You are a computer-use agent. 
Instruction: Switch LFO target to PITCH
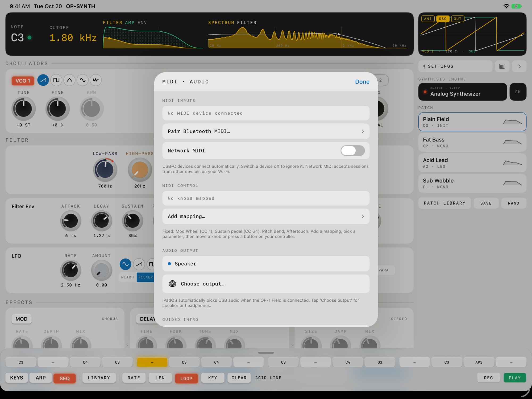tap(127, 277)
